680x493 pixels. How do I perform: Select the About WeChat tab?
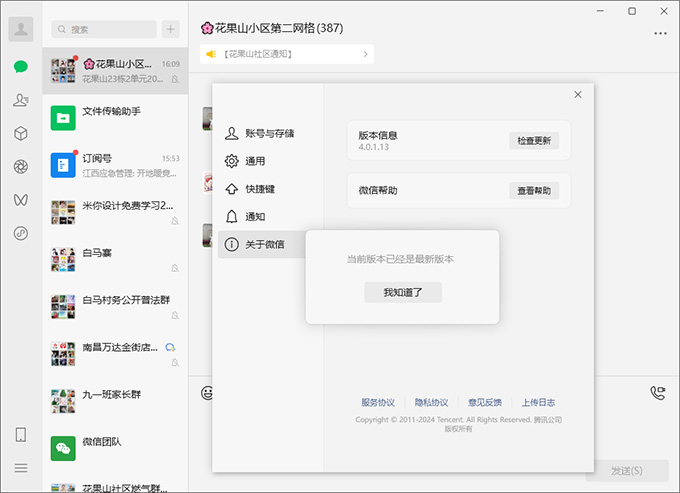coord(262,245)
